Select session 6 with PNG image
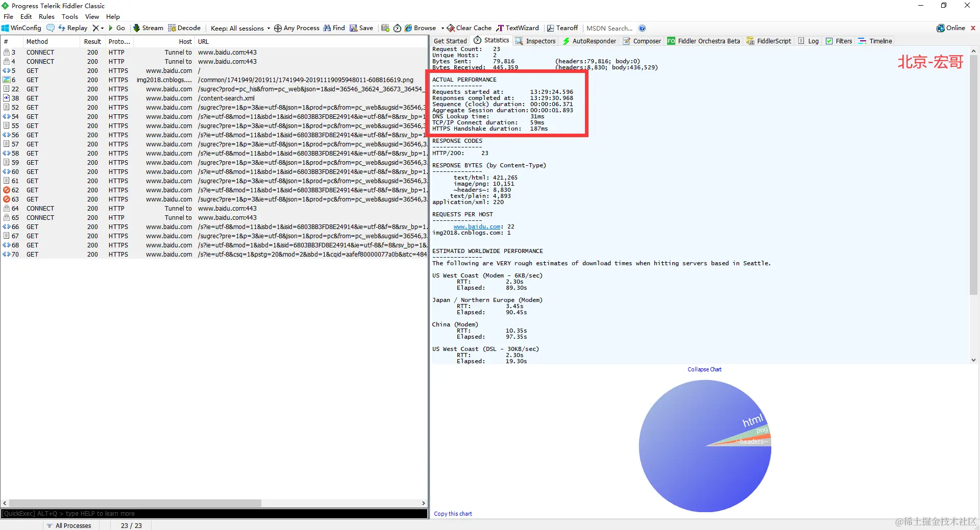 (214, 80)
